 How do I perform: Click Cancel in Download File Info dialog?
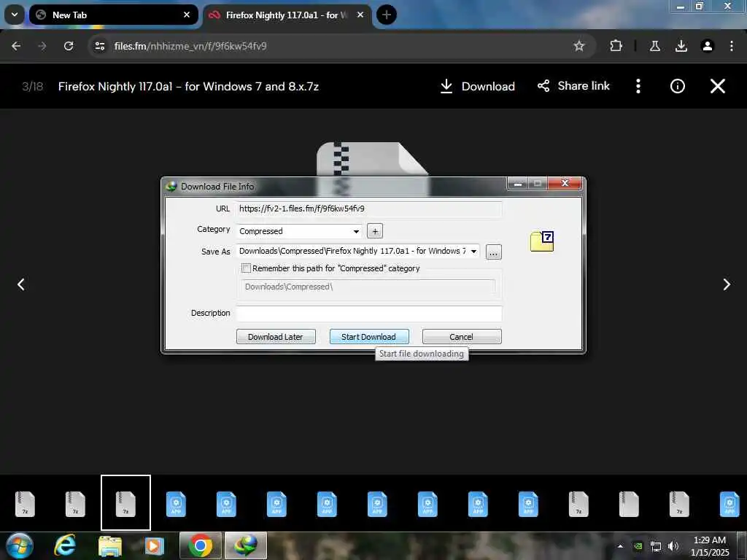click(x=462, y=337)
